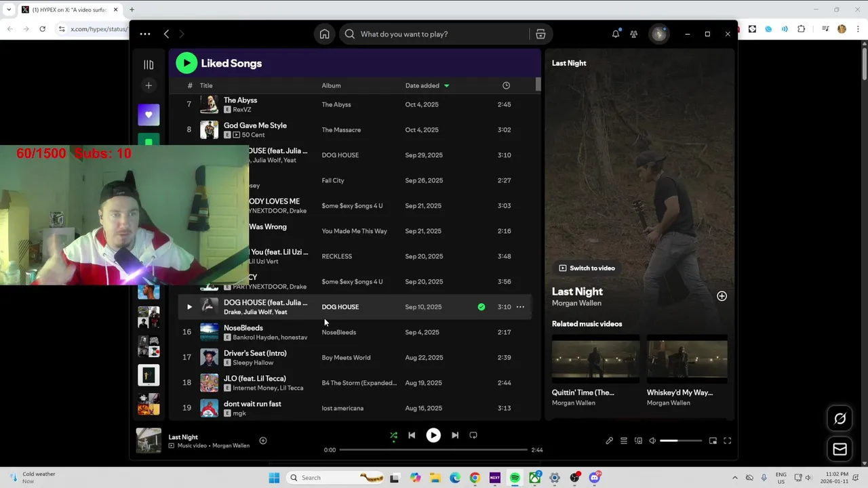Open the Browse icon in the search bar

540,34
